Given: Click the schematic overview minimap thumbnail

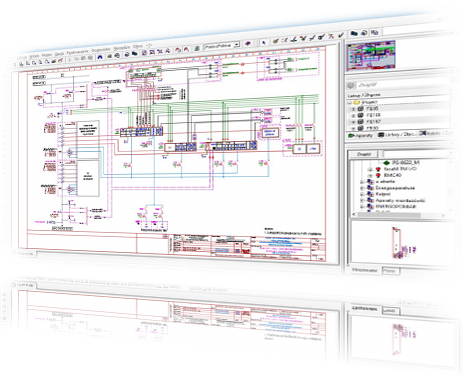Looking at the screenshot, I should (x=371, y=56).
